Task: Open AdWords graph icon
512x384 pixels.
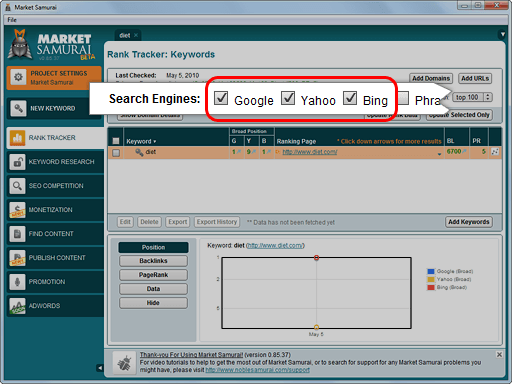Action: click(17, 306)
